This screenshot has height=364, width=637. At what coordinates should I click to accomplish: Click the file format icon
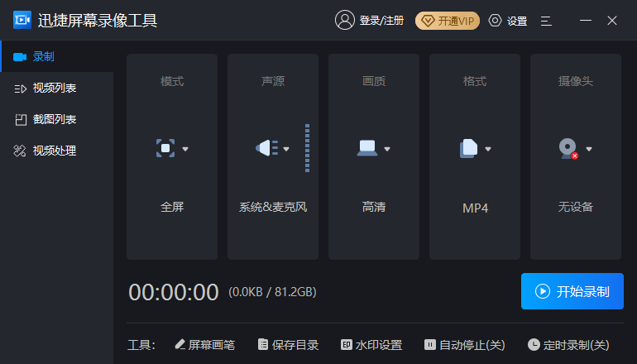[x=468, y=148]
